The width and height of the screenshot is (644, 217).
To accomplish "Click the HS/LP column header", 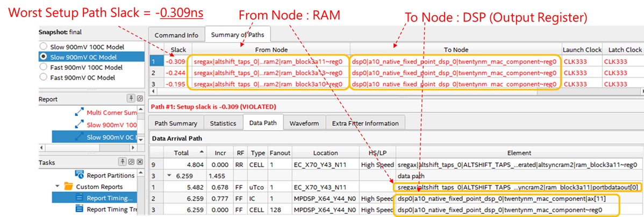I will click(377, 153).
